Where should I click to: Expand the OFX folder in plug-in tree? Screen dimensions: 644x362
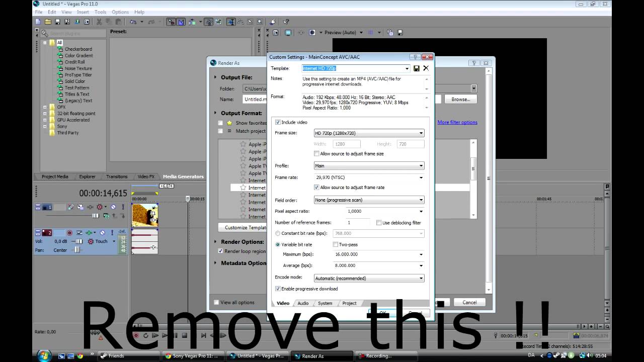coord(45,107)
